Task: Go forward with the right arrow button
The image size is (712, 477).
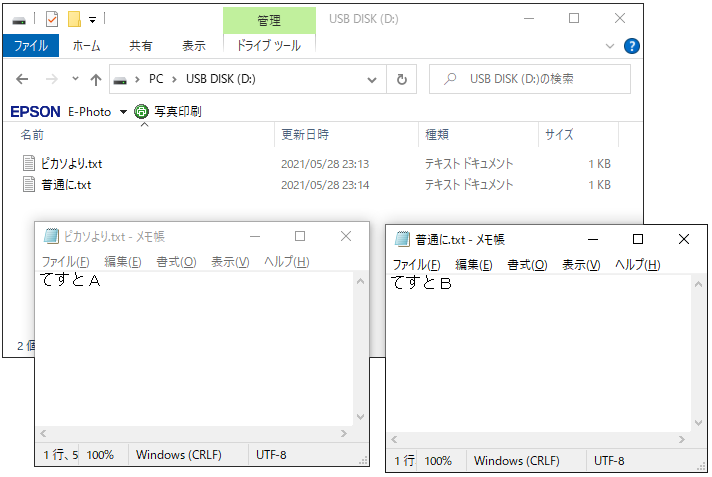Action: pos(52,79)
